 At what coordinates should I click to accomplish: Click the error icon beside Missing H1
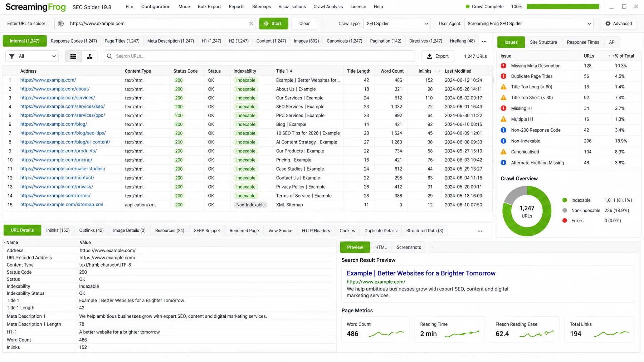503,108
